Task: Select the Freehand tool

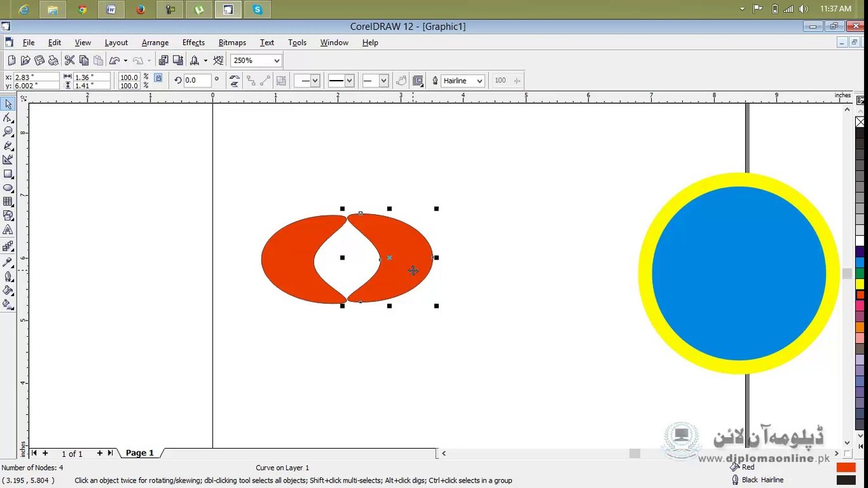Action: tap(8, 146)
